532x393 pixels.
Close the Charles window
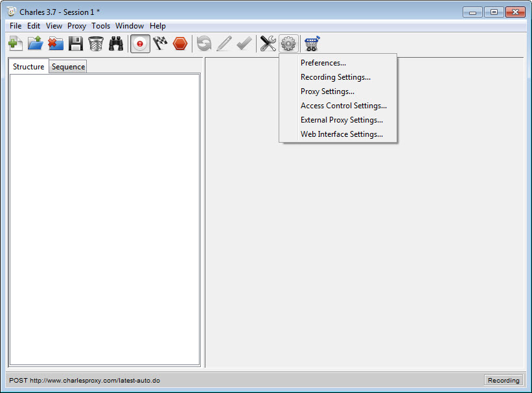[515, 12]
